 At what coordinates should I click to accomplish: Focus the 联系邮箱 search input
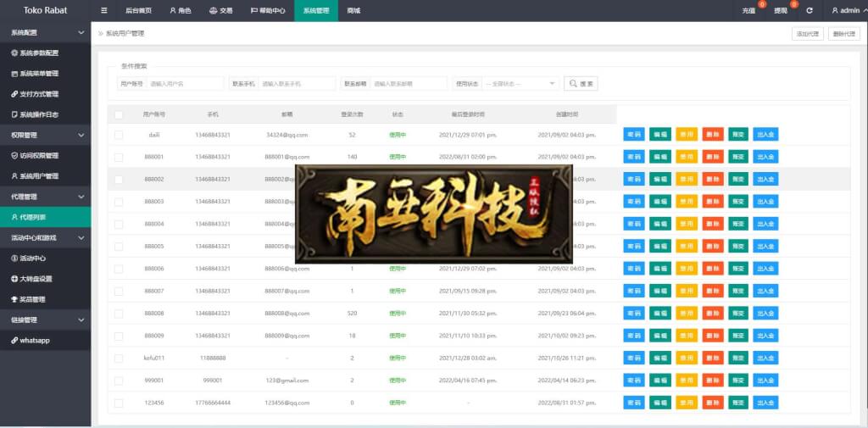coord(408,84)
